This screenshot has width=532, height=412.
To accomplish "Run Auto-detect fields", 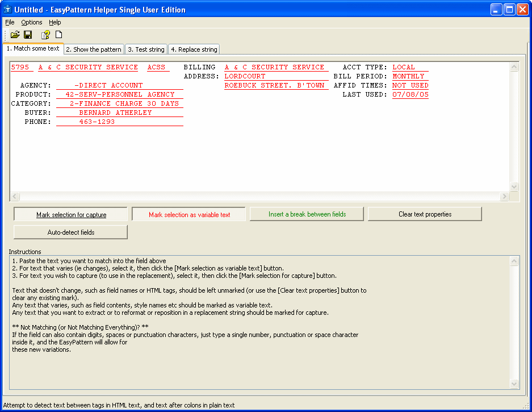I will (x=71, y=232).
